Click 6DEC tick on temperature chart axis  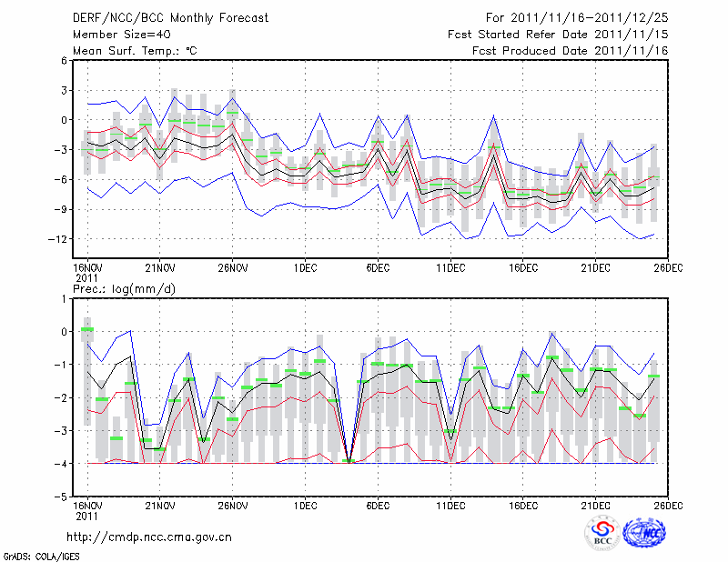click(378, 269)
